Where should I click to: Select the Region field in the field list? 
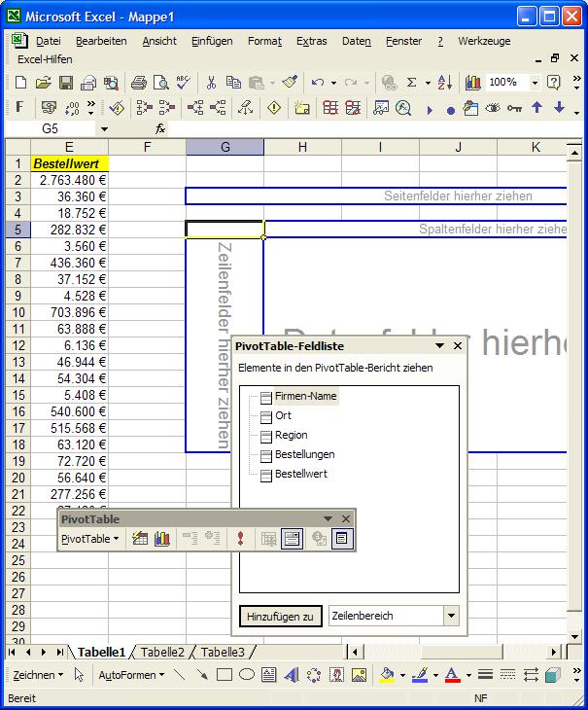coord(291,435)
